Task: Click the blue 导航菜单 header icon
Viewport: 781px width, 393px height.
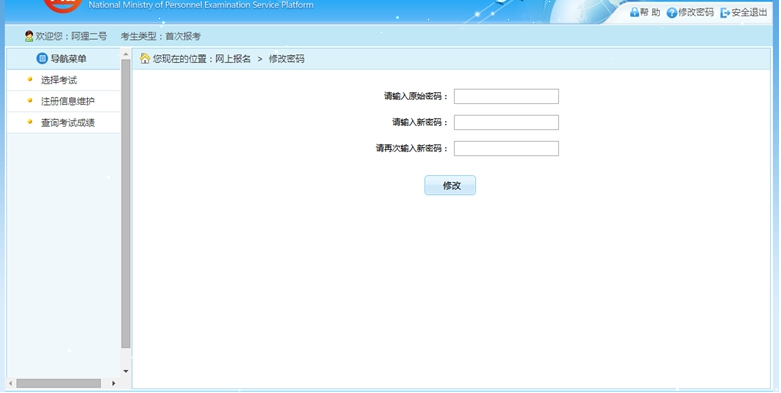Action: [42, 59]
